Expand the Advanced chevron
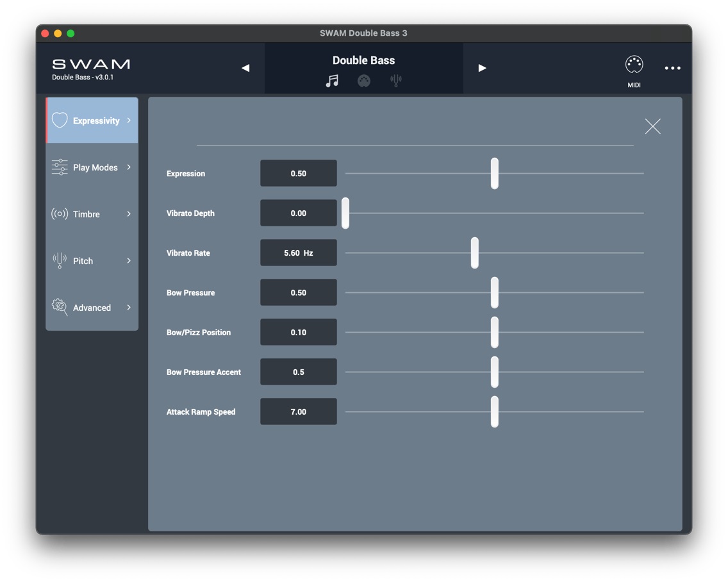This screenshot has height=582, width=728. (x=129, y=307)
